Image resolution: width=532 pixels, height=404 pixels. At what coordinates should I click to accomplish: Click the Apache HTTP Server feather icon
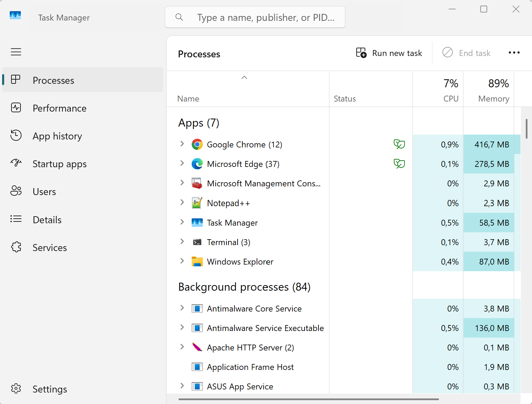(197, 347)
